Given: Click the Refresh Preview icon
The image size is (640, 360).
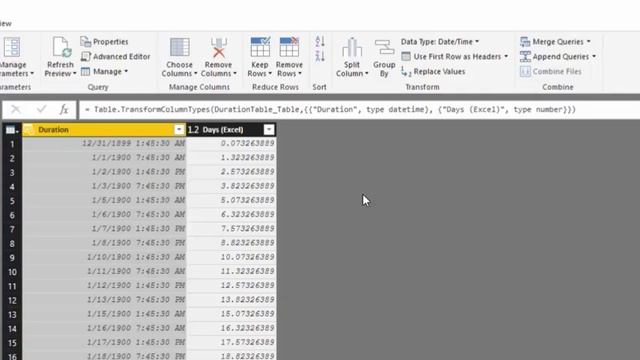Looking at the screenshot, I should coord(61,47).
